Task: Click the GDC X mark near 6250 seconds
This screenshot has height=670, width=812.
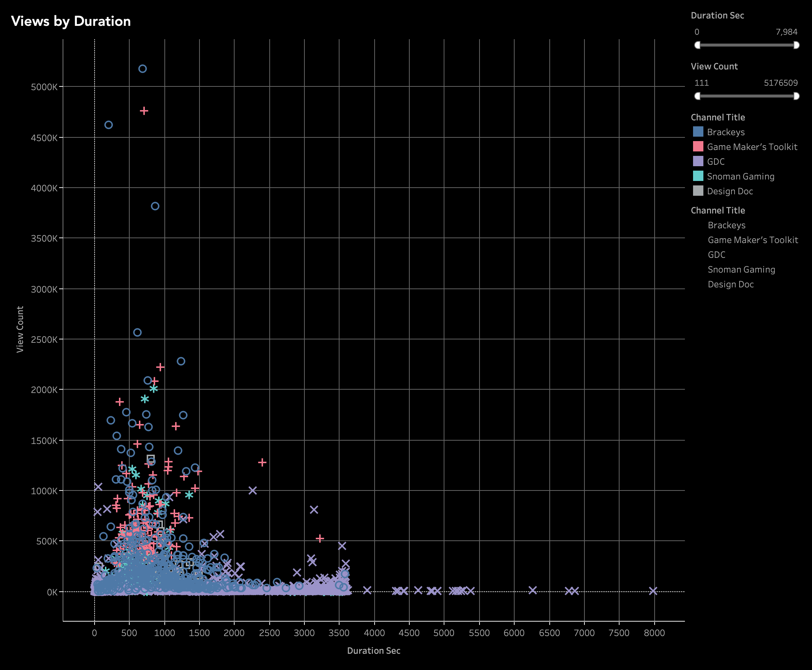Action: click(x=532, y=590)
